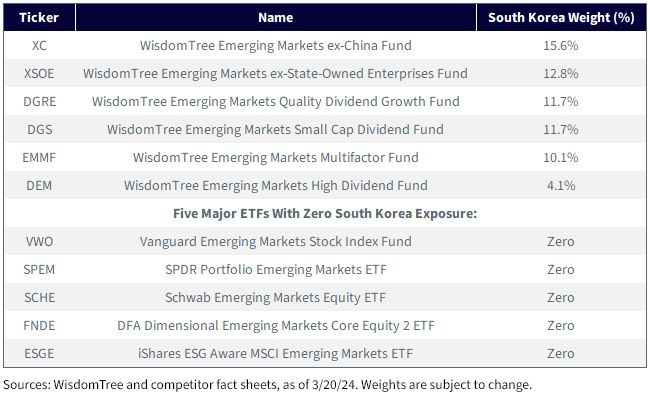650x396 pixels.
Task: Select WisdomTree Emerging Markets Small Cap Dividend Fund
Action: click(276, 129)
